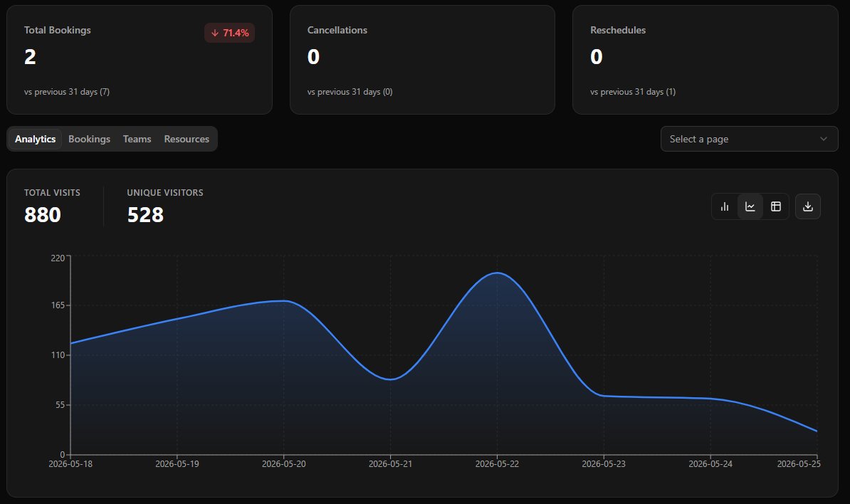Click the 2026-05-21 axis label

390,464
